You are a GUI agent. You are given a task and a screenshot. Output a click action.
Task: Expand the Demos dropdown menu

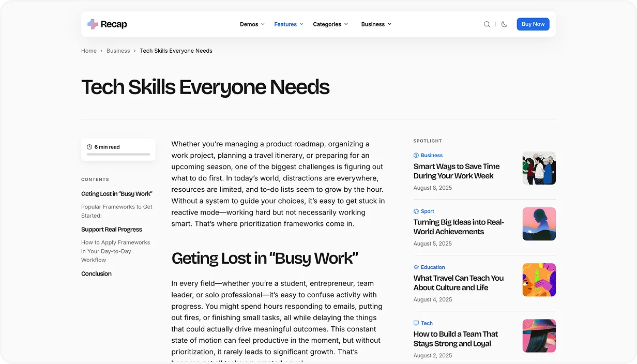(x=252, y=24)
